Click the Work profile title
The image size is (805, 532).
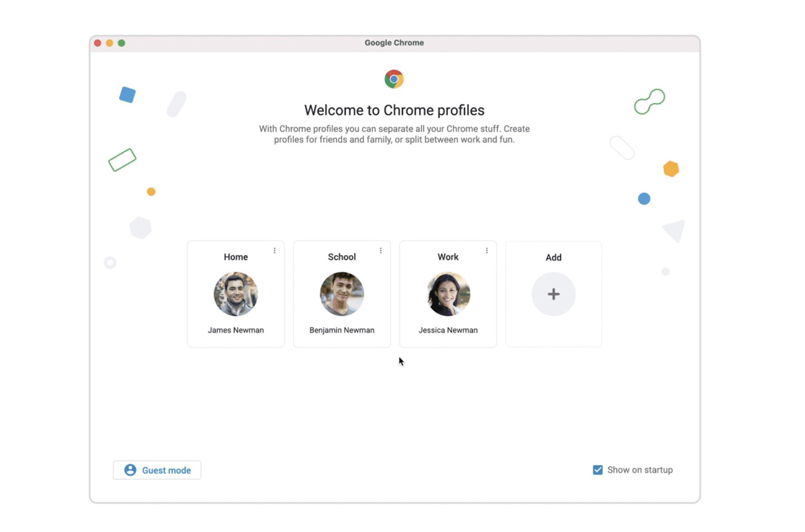[448, 257]
